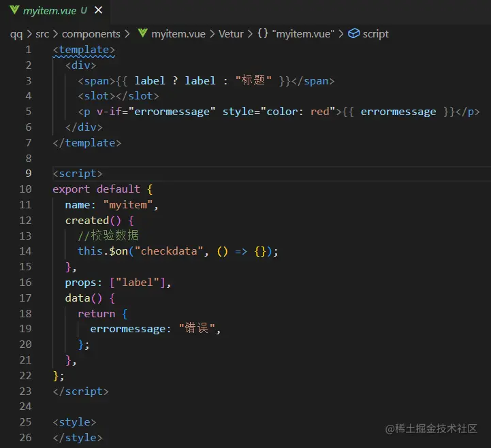Click line number 9 in the gutter
Image resolution: width=491 pixels, height=448 pixels.
[x=29, y=174]
